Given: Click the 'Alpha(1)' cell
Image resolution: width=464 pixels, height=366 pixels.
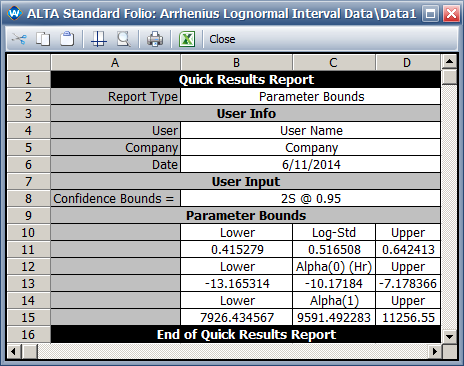Looking at the screenshot, I should tap(334, 301).
